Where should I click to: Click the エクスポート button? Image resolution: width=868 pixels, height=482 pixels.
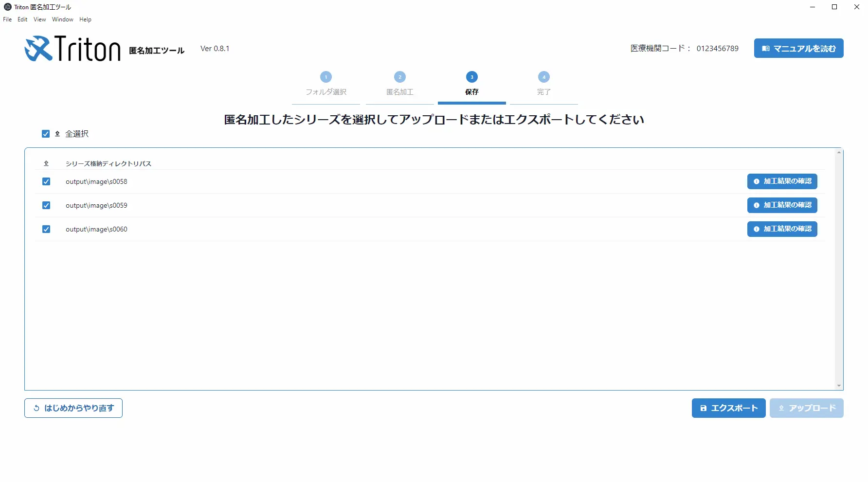point(728,408)
